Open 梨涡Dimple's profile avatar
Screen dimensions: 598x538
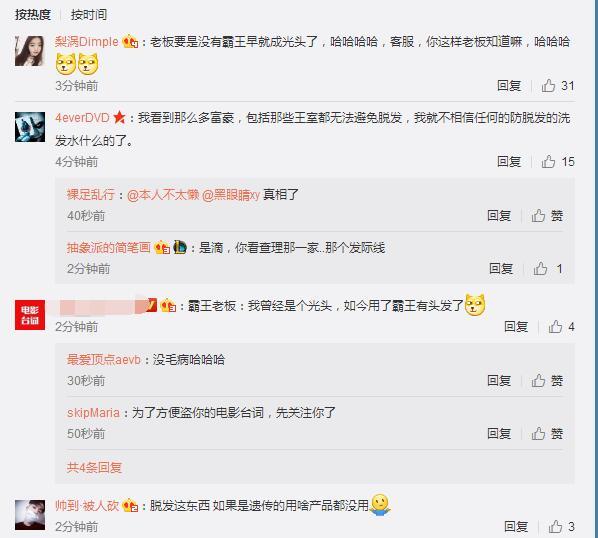[30, 51]
